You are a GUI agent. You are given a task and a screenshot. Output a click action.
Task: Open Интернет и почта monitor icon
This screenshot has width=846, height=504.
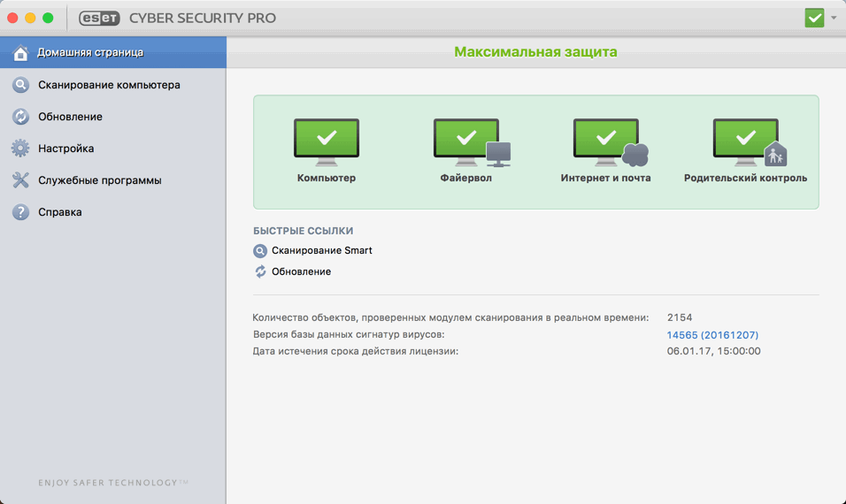tap(611, 142)
